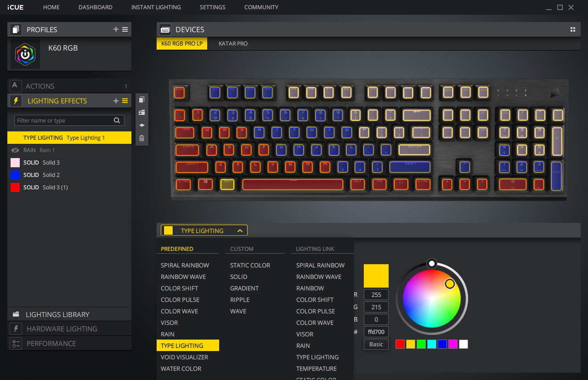The height and width of the screenshot is (380, 588).
Task: Click the brightness handle on color ring
Action: pos(431,263)
